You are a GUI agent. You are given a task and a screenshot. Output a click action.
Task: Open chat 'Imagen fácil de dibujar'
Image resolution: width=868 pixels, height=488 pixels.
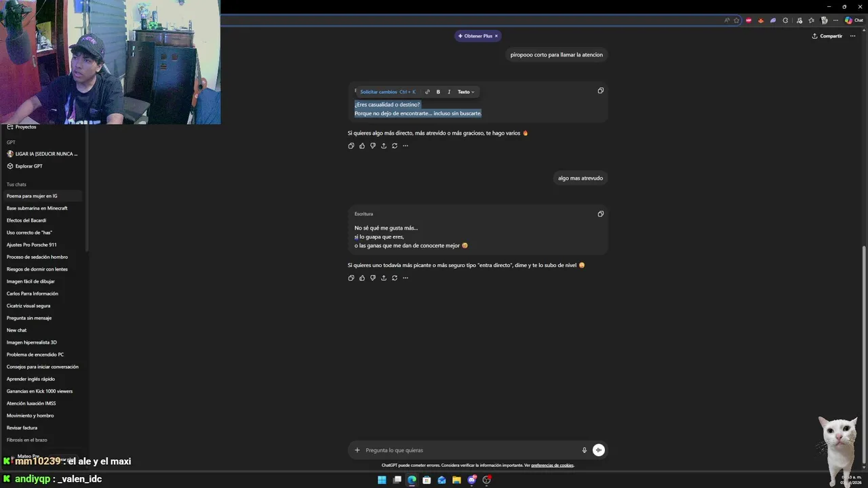(43, 281)
